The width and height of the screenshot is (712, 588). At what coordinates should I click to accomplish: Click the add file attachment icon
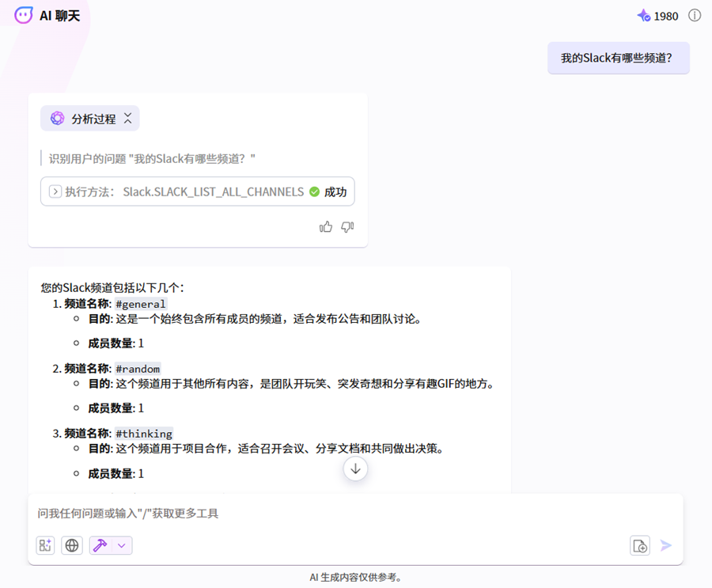point(640,545)
